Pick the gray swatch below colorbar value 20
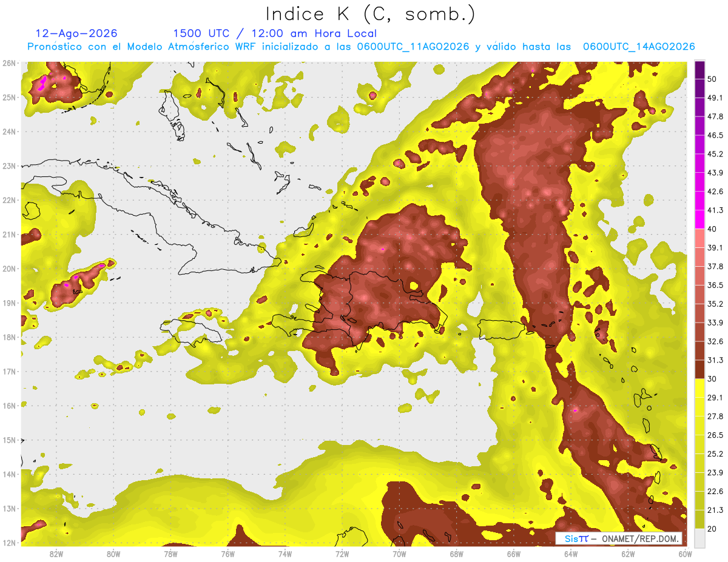The width and height of the screenshot is (728, 562). (x=699, y=538)
